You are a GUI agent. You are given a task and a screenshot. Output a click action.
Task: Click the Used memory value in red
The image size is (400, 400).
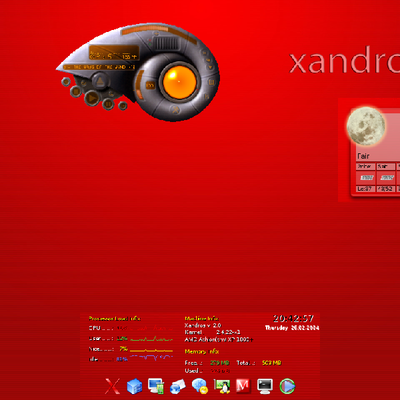coord(220,371)
